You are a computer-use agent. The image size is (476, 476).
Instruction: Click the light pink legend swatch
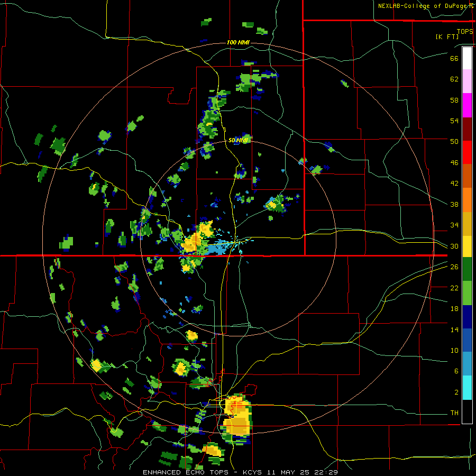click(467, 81)
